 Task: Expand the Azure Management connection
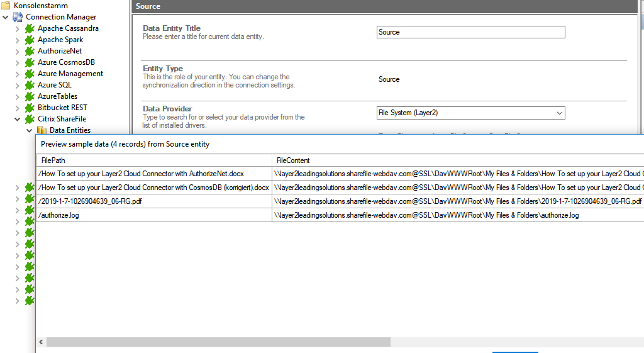17,74
